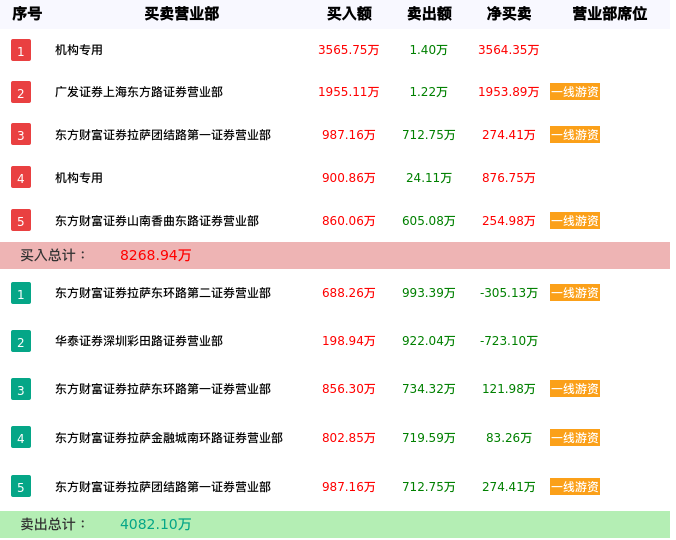Click the 3565.75万 buy amount cell
Viewport: 676px width, 540px height.
[349, 50]
